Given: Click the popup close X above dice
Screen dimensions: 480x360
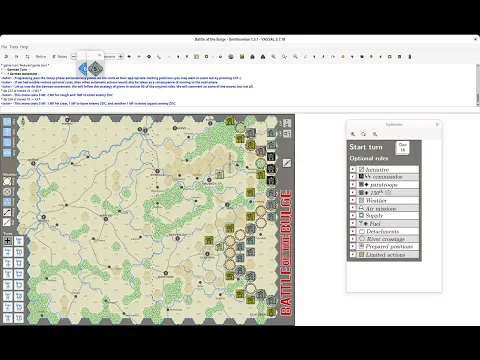Looking at the screenshot, I should pyautogui.click(x=99, y=55).
